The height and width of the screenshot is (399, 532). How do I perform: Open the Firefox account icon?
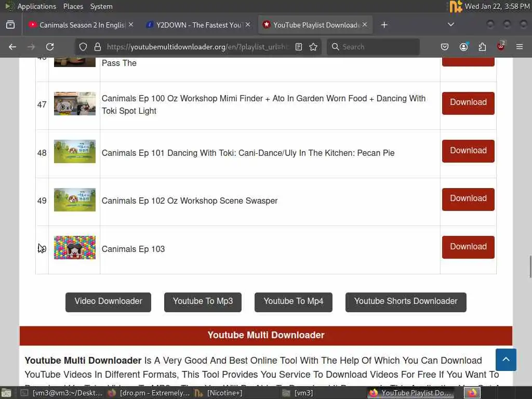tap(463, 47)
